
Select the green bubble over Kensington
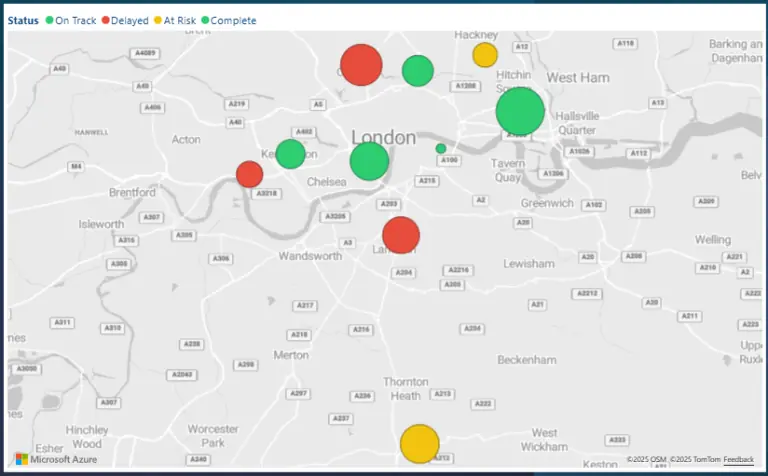290,154
